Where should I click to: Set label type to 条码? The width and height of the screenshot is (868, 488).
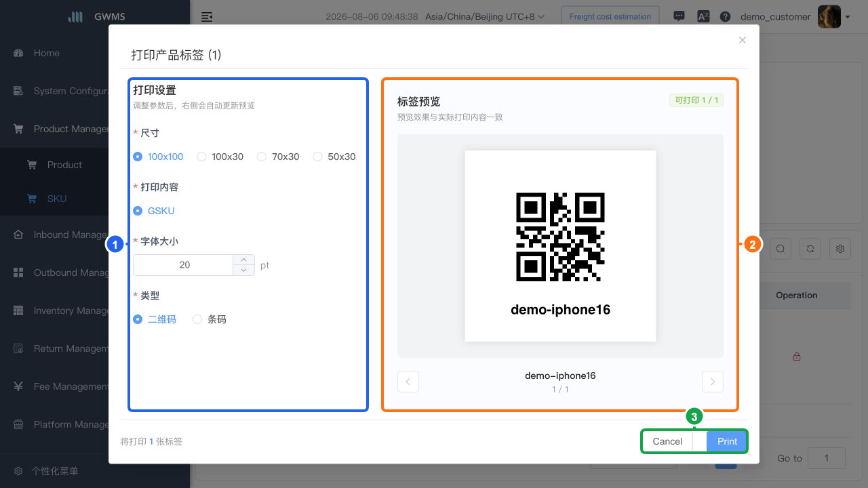[x=210, y=319]
